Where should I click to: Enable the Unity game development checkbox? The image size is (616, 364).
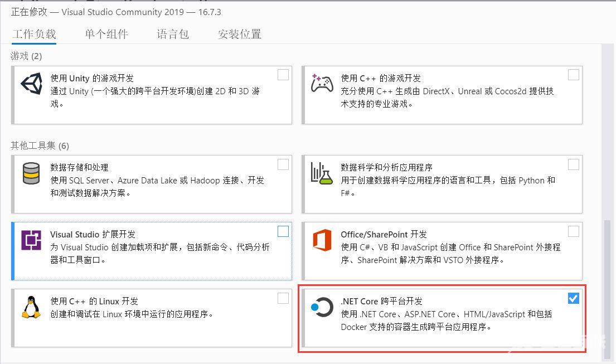click(283, 75)
